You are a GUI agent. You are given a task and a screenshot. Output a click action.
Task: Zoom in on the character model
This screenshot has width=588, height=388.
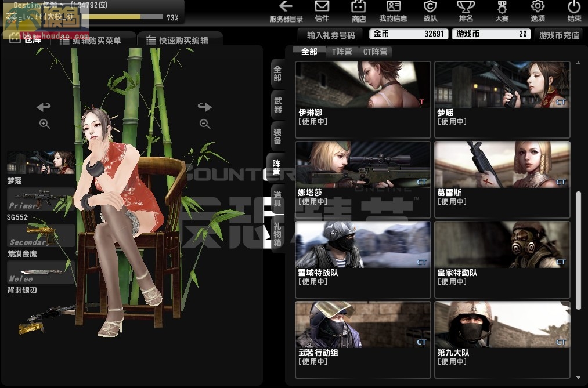[x=45, y=124]
